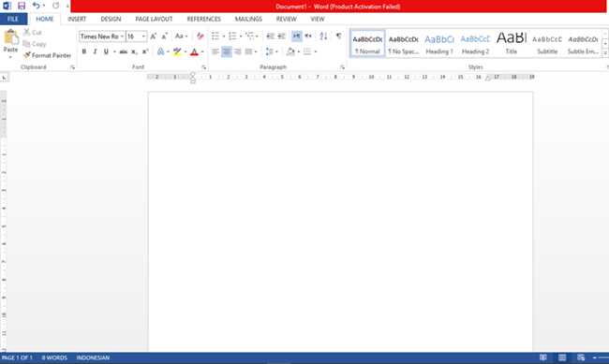Switch to the PAGE LAYOUT tab
The image size is (609, 364).
point(154,19)
